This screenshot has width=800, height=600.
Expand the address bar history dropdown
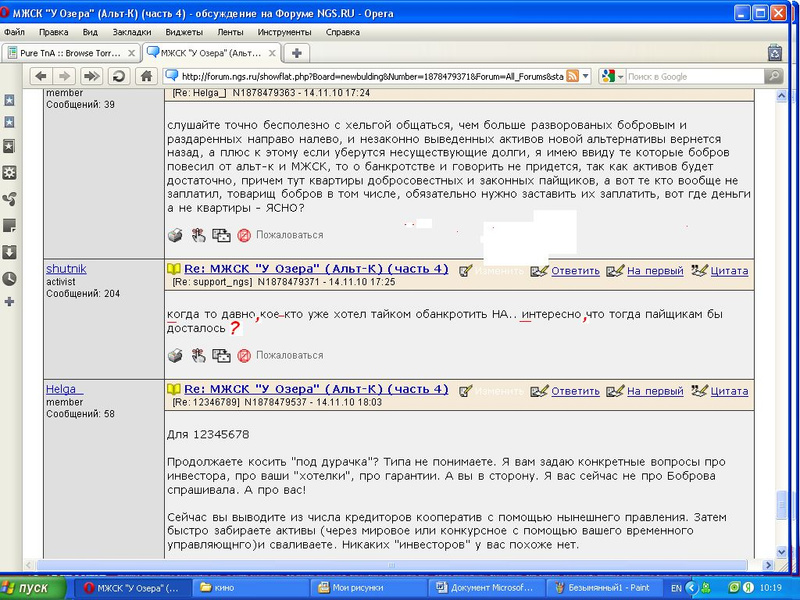[586, 76]
